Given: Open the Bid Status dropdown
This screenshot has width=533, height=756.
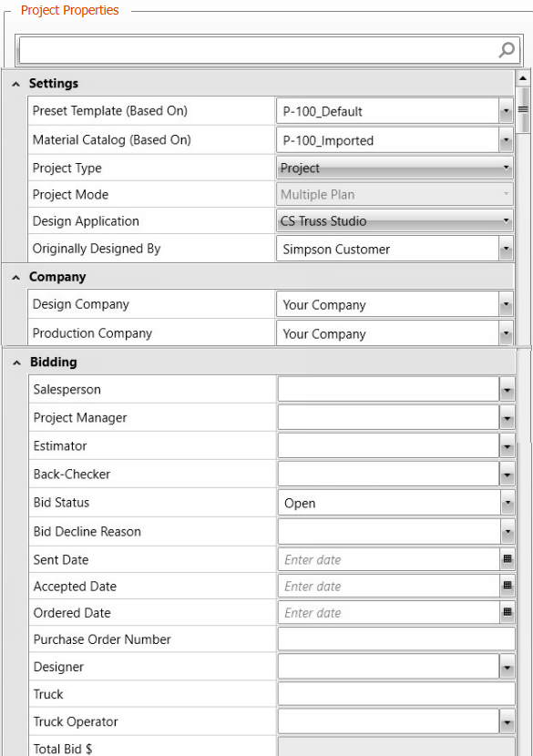Looking at the screenshot, I should (507, 503).
